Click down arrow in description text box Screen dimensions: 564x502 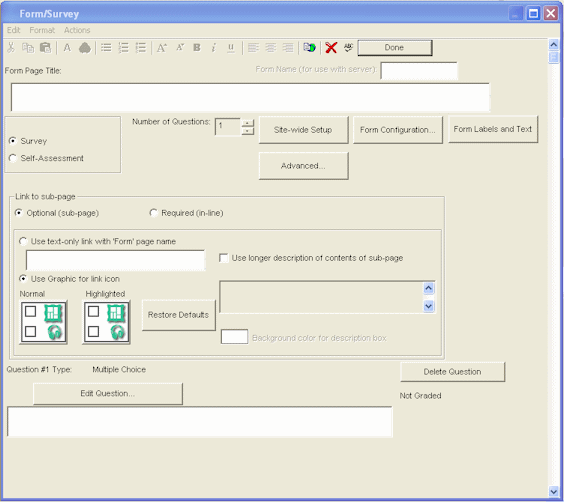(x=428, y=306)
